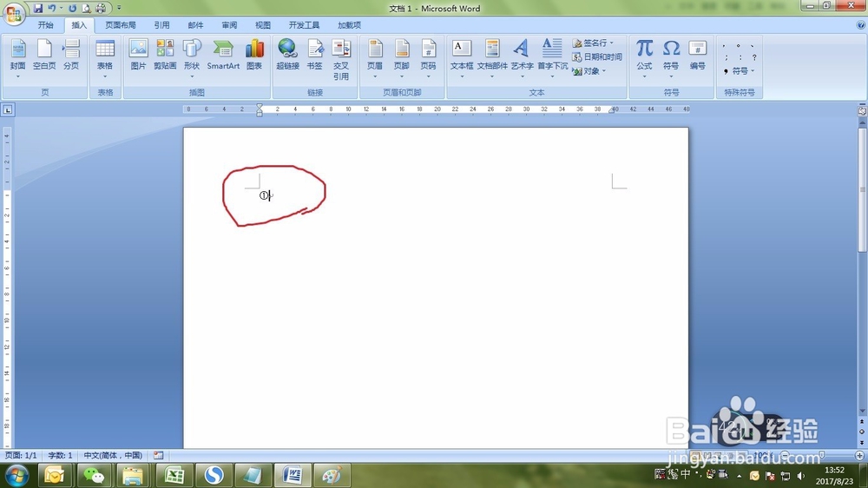The height and width of the screenshot is (488, 868).
Task: Switch to 开发工具 tab
Action: (304, 25)
